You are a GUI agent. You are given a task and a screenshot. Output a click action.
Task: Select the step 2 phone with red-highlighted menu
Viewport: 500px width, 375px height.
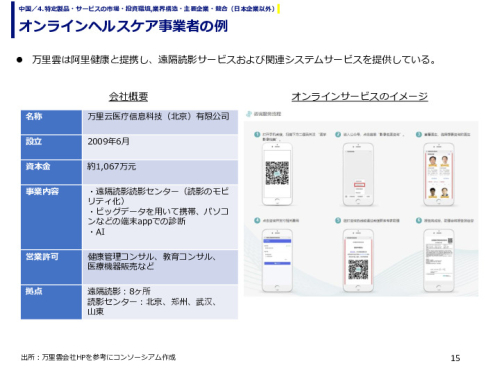click(x=358, y=174)
